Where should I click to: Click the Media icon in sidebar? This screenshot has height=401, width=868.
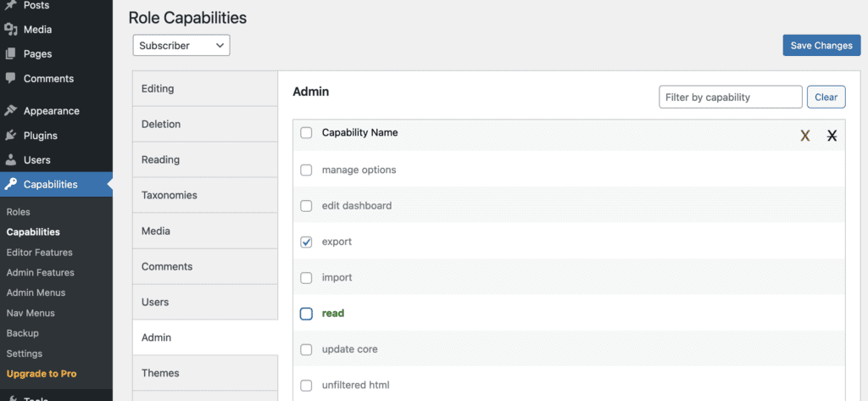[11, 30]
